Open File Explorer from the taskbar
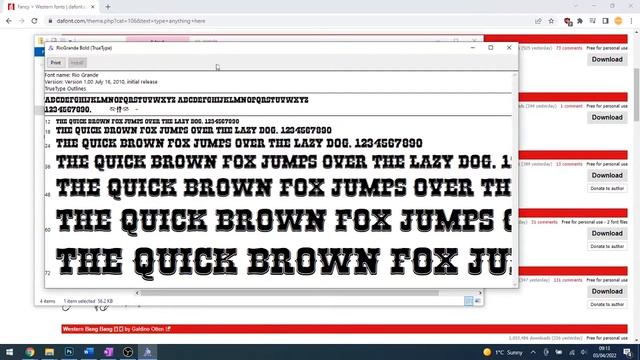The width and height of the screenshot is (640, 360). pos(49,352)
